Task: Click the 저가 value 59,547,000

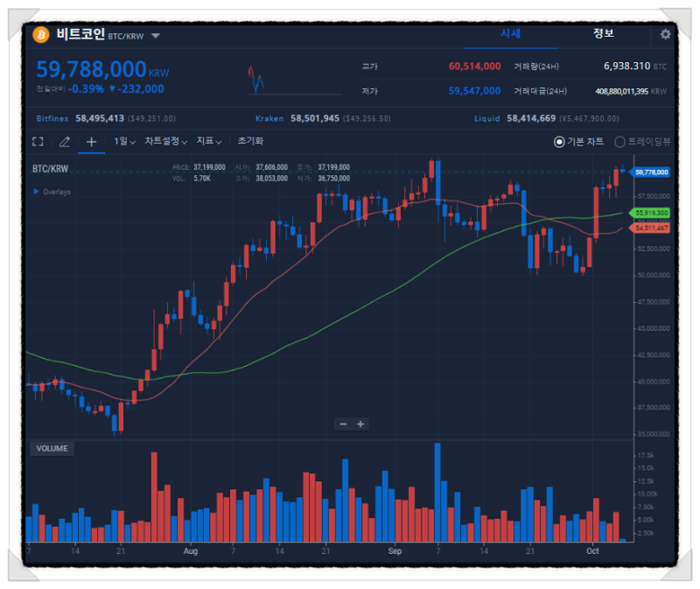Action: coord(474,91)
